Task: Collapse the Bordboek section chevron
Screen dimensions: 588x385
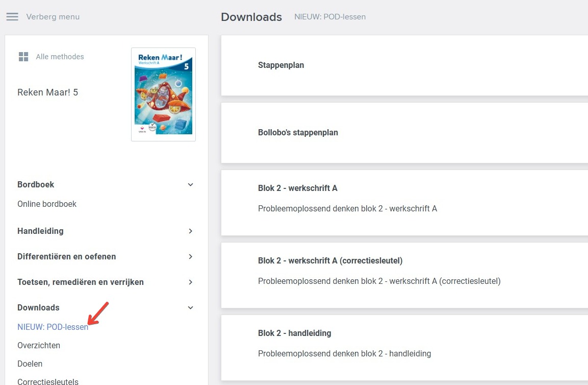Action: click(190, 185)
